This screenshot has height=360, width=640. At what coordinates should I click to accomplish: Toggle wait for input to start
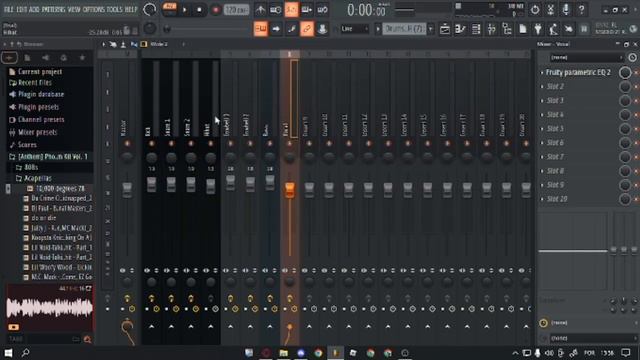pos(276,9)
